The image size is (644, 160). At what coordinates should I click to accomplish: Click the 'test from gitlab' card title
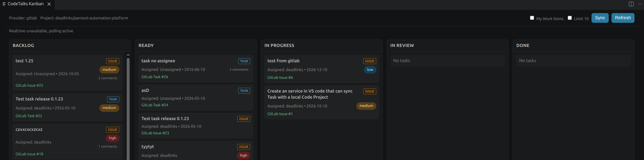click(283, 61)
